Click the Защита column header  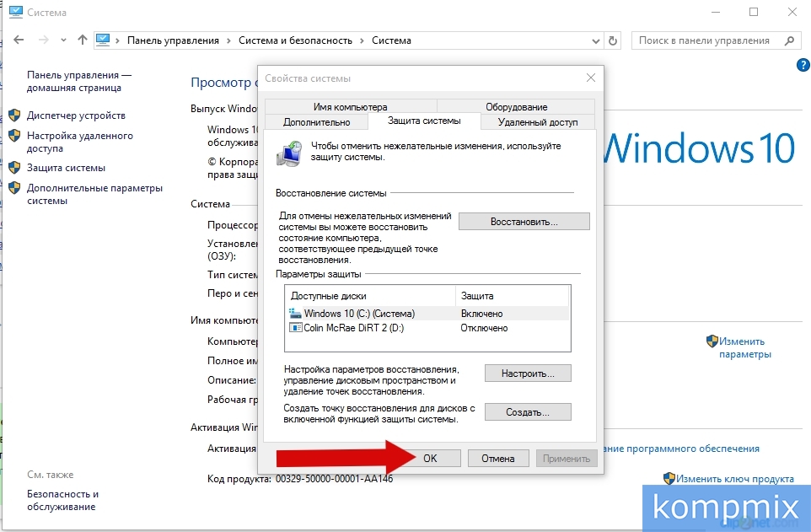tap(512, 296)
